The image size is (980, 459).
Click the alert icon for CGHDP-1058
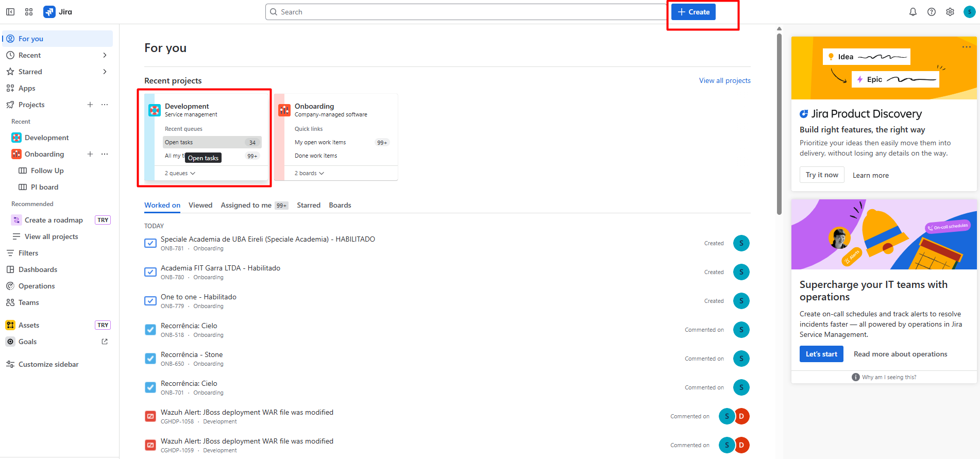point(150,416)
